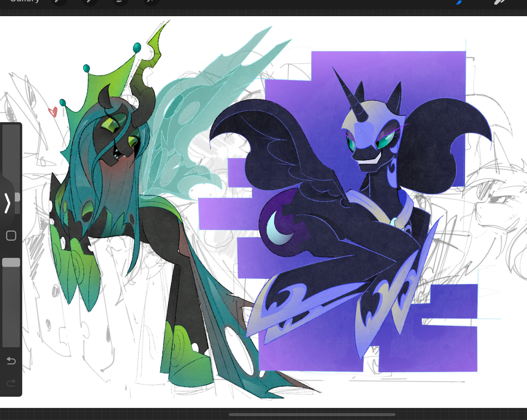Return to the Gallery view
Viewport: 527px width, 420px height.
pos(24,1)
